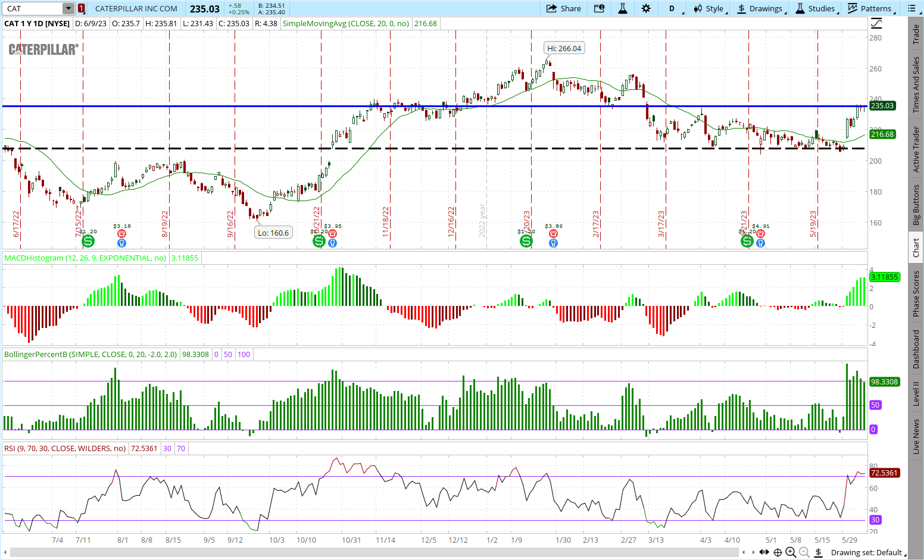Open the Style menu
Viewport: 924px width, 560px height.
pyautogui.click(x=708, y=8)
